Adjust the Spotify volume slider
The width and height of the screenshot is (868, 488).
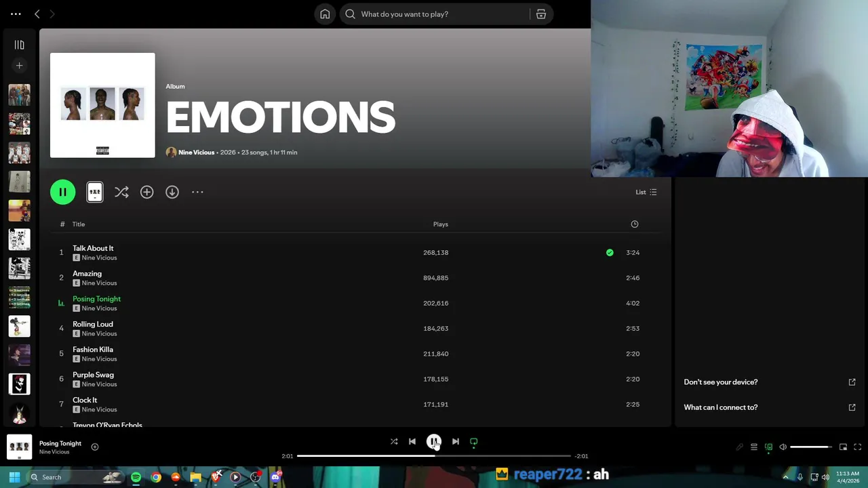click(811, 447)
